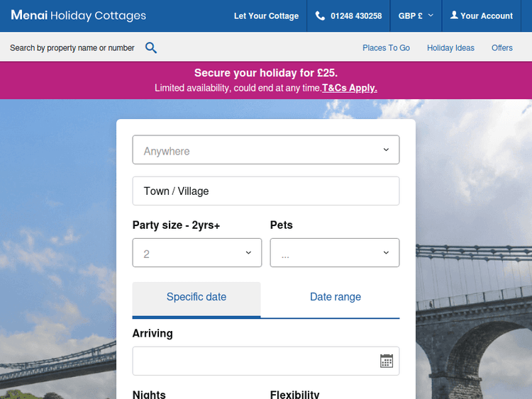Switch to the Date range tab
This screenshot has height=399, width=532.
coord(336,298)
